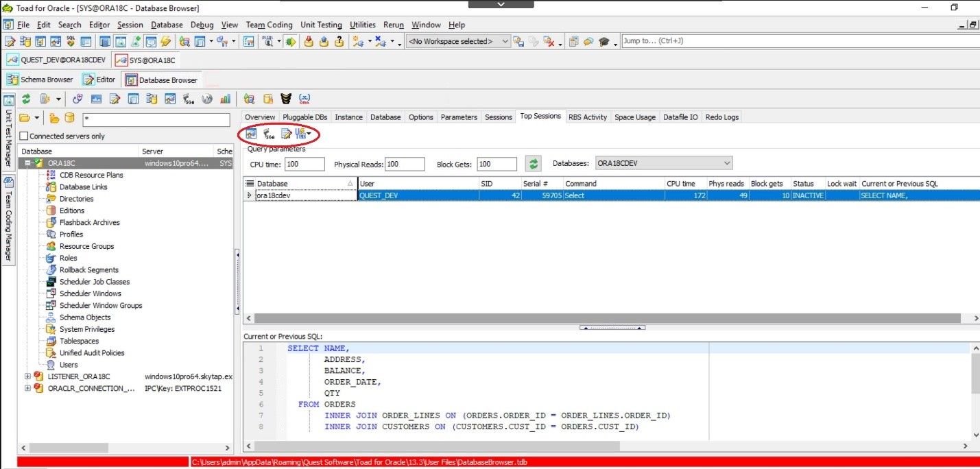Screen dimensions: 980x469
Task: Expand the ORACLR_CONNECTION node
Action: 28,388
